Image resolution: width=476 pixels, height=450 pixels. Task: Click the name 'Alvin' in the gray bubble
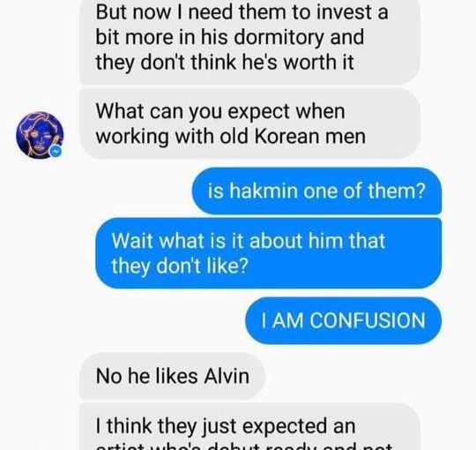[x=227, y=376]
